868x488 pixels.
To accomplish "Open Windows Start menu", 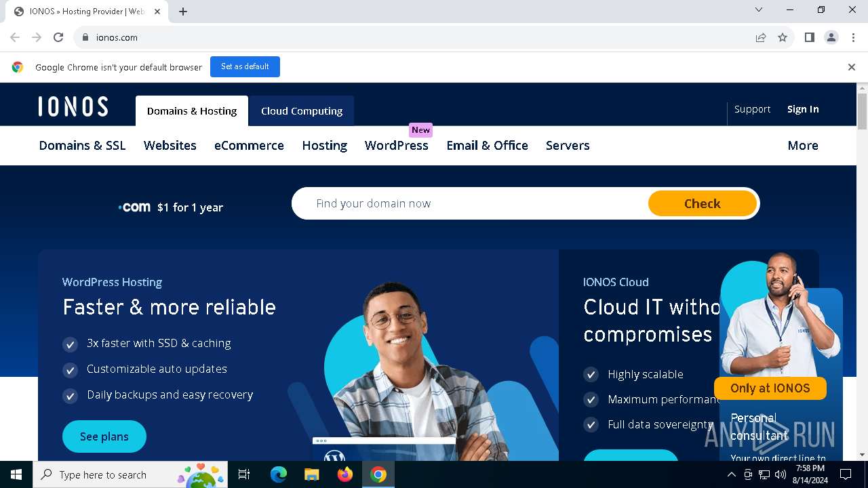I will (16, 474).
